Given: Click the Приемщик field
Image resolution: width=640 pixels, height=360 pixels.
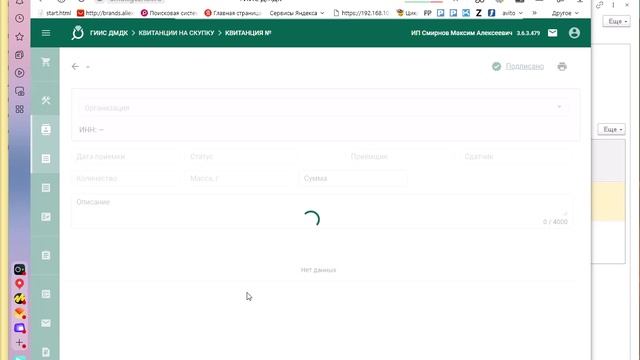Looking at the screenshot, I should 400,156.
